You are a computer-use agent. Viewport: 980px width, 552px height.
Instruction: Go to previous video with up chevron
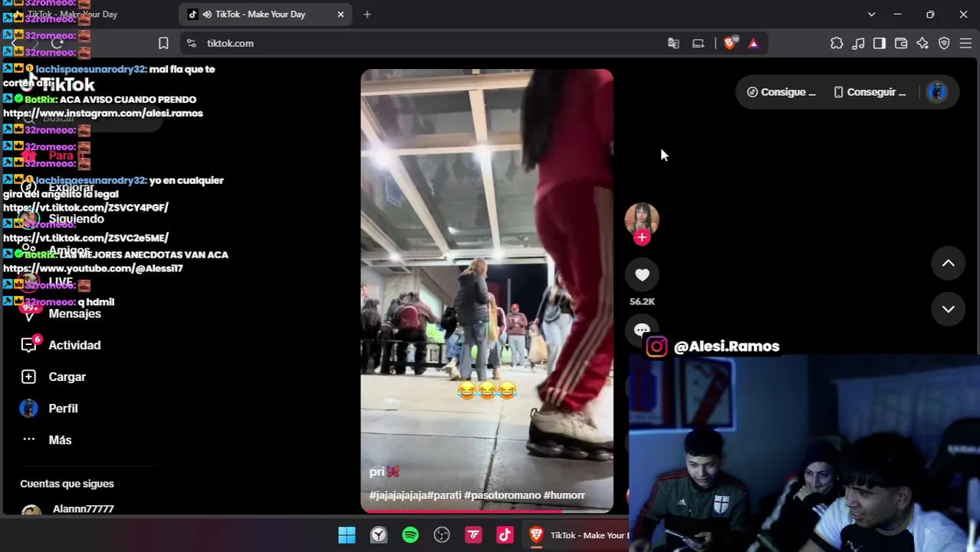coord(948,263)
